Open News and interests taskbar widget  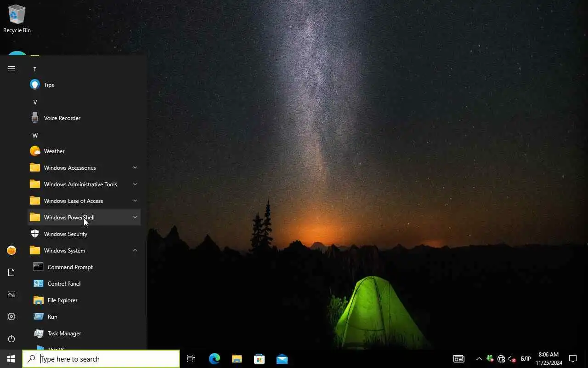coord(458,359)
